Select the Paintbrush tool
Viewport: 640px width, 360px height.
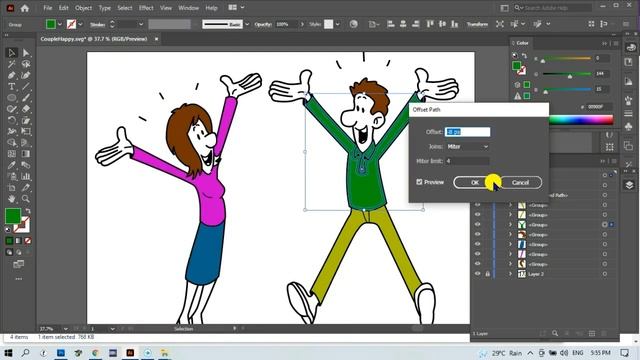tap(26, 98)
